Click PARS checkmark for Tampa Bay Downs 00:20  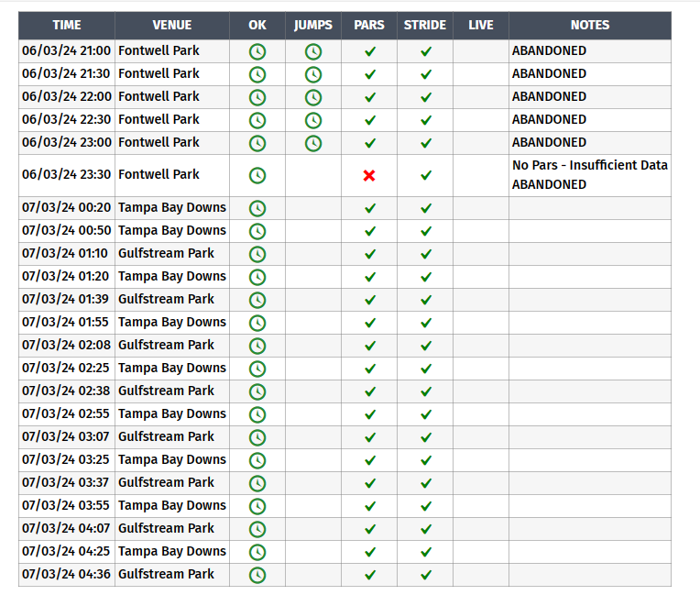pyautogui.click(x=369, y=208)
